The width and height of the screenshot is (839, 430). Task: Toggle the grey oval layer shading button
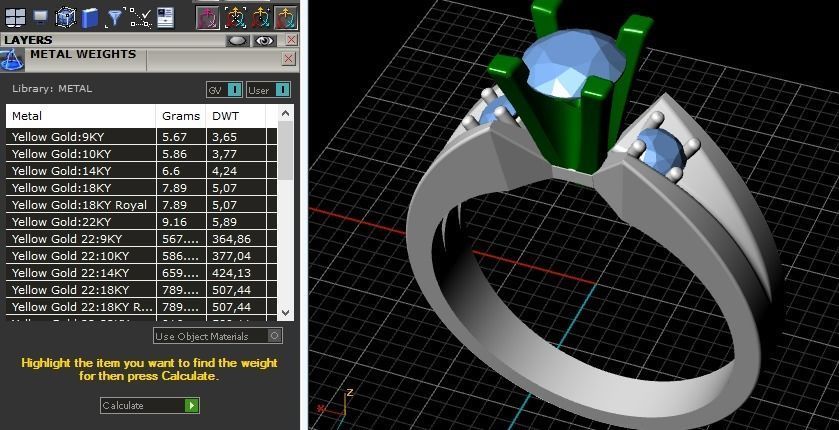tap(238, 40)
